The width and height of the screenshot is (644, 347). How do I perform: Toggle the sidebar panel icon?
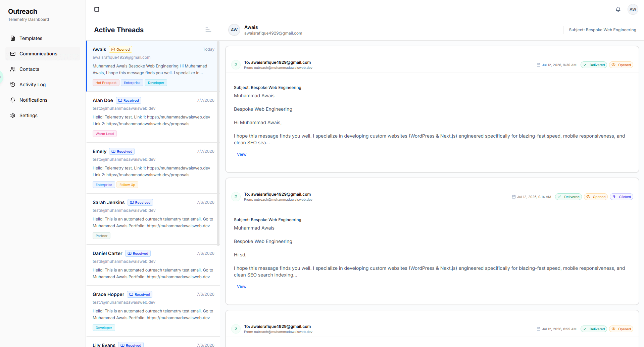[x=97, y=9]
